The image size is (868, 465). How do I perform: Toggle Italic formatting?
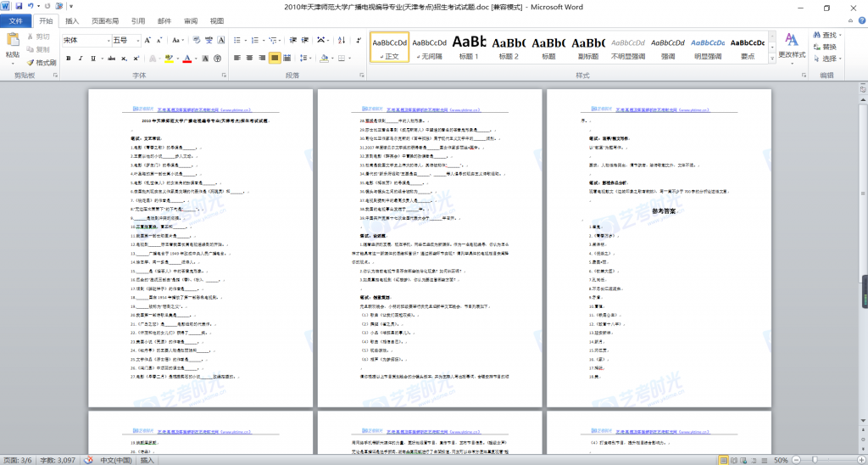(81, 59)
